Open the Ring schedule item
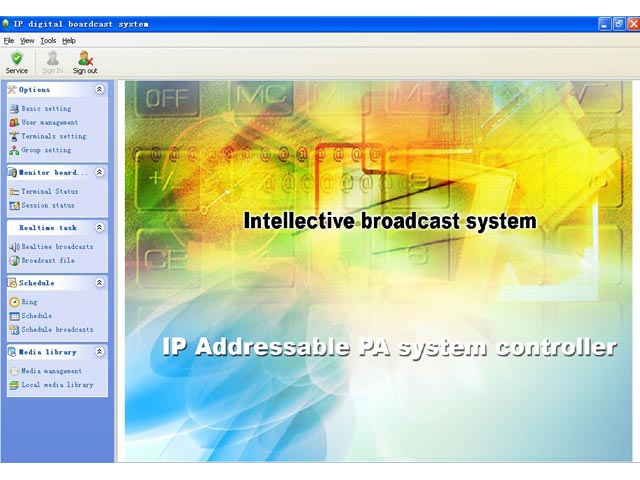The width and height of the screenshot is (640, 480). click(x=29, y=301)
